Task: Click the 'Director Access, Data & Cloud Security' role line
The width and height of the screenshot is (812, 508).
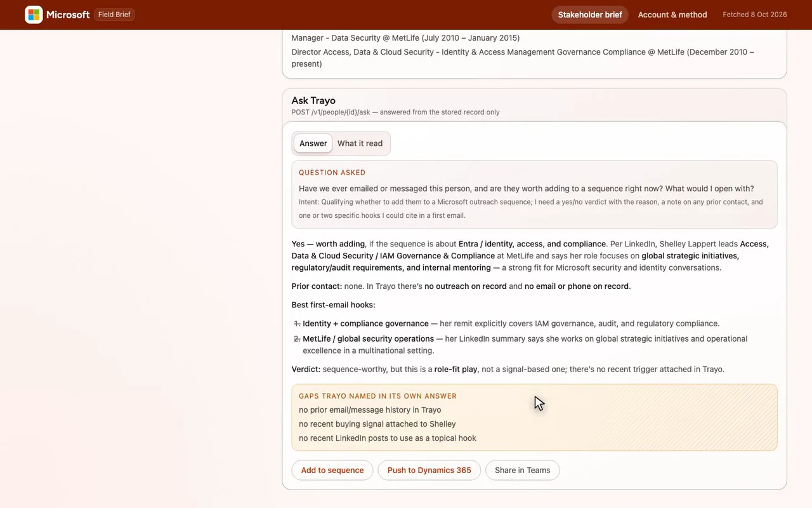Action: [523, 58]
